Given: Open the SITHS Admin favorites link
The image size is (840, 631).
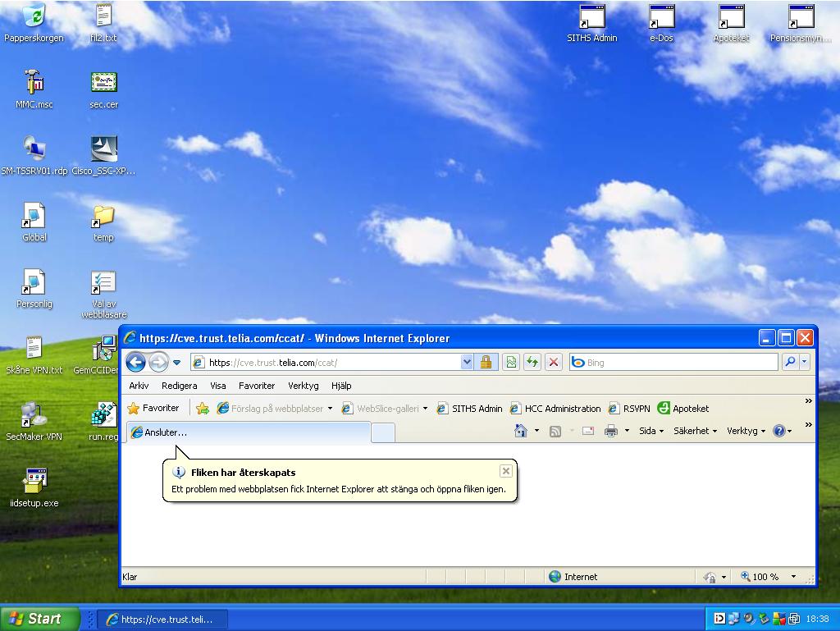Looking at the screenshot, I should coord(469,409).
